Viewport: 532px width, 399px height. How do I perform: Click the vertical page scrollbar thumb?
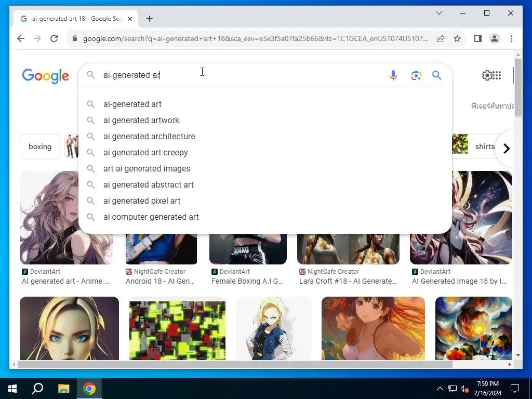518,87
